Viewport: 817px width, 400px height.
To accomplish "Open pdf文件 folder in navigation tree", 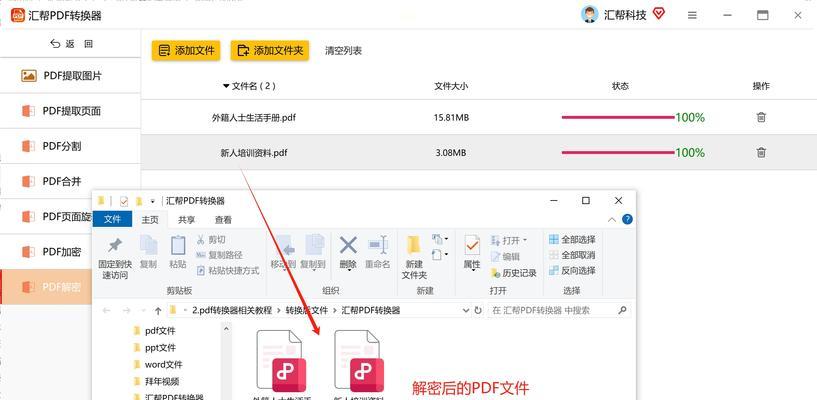I will [160, 331].
